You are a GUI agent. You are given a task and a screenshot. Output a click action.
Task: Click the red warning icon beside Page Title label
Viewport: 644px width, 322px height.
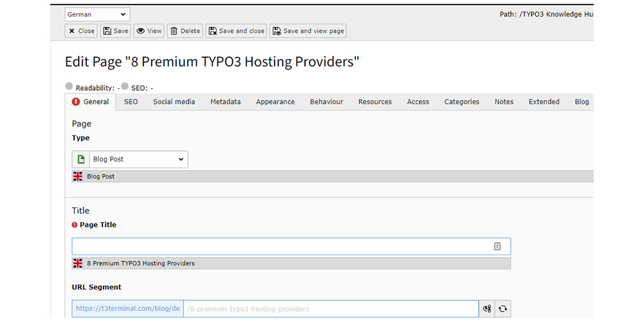(x=75, y=225)
